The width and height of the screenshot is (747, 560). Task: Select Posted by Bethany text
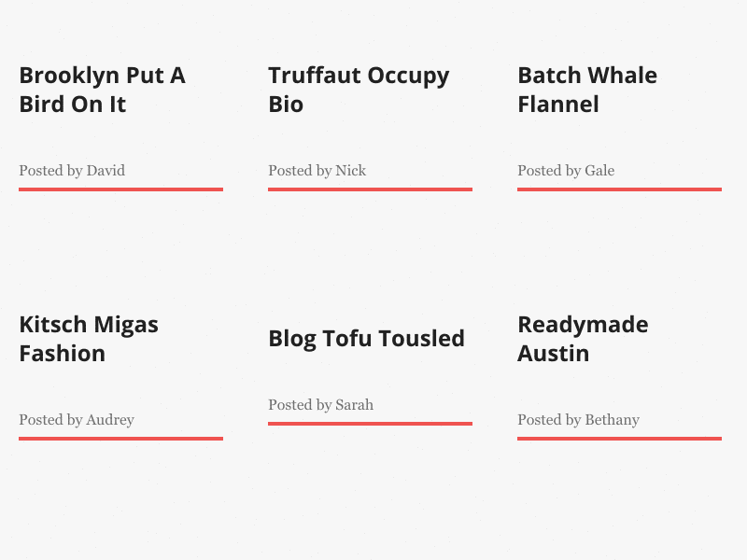point(578,420)
